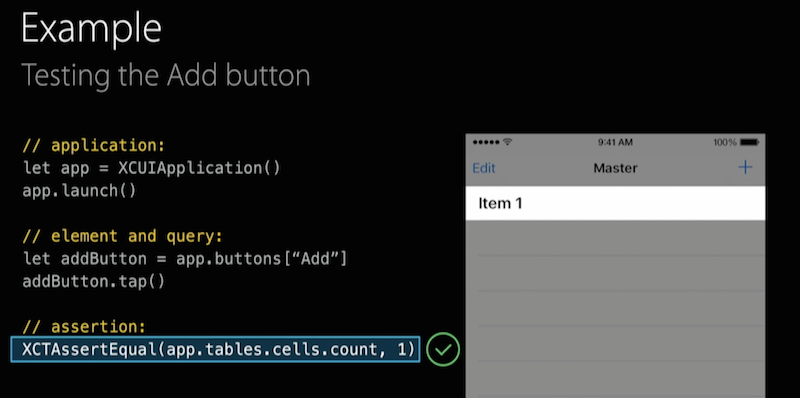This screenshot has height=398, width=800.
Task: Click the Master navigation title
Action: [615, 168]
